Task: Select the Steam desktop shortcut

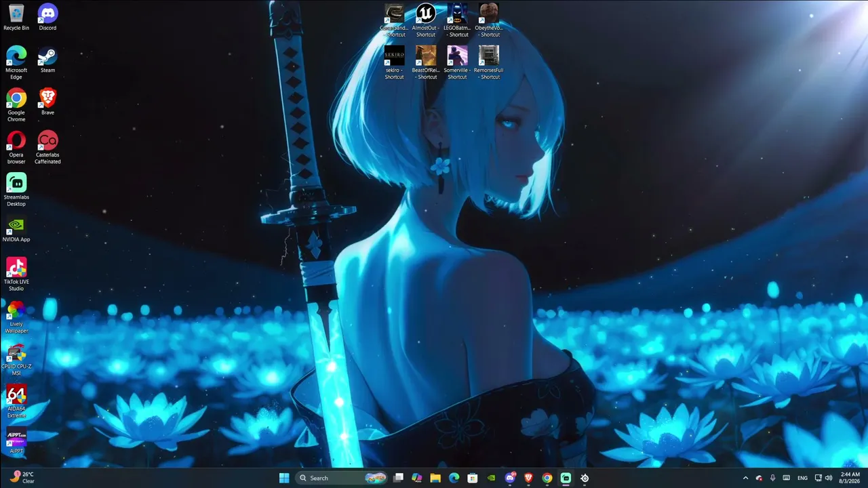Action: [x=47, y=60]
